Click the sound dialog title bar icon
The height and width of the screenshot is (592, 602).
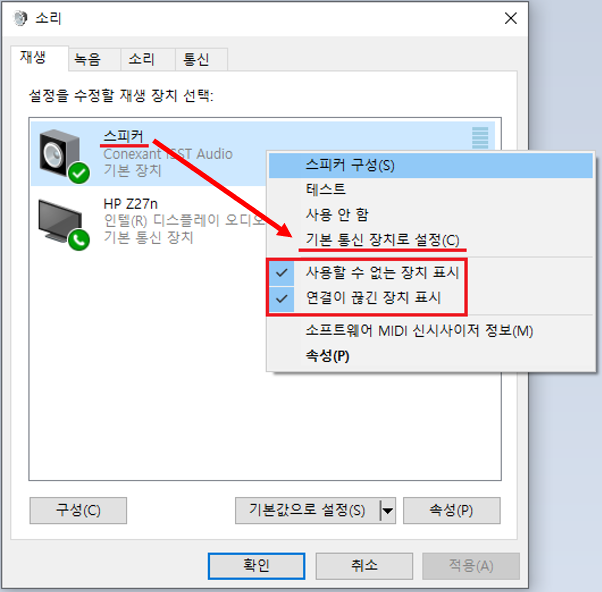coord(20,18)
